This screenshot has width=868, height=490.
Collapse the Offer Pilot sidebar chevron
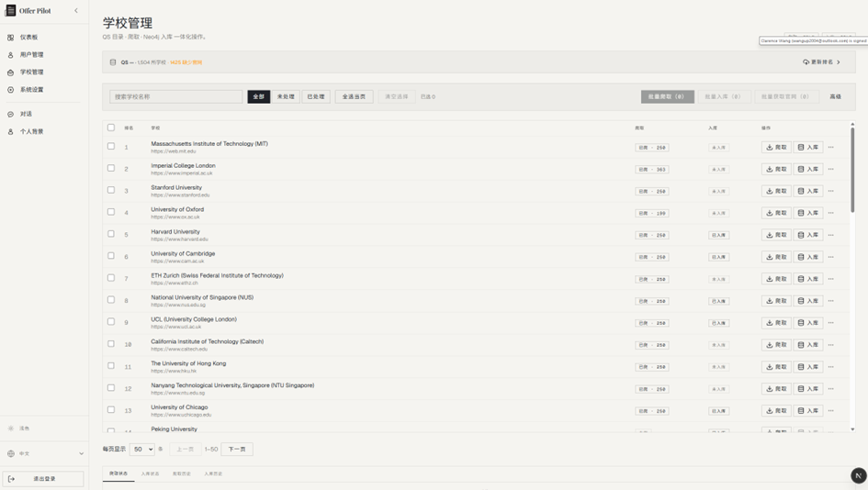(76, 10)
